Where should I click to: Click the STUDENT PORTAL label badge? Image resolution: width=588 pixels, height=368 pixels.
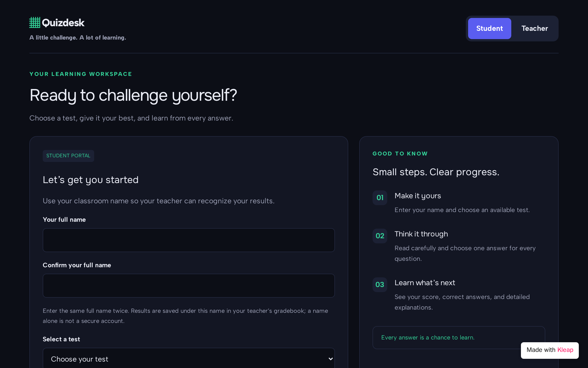(x=68, y=156)
